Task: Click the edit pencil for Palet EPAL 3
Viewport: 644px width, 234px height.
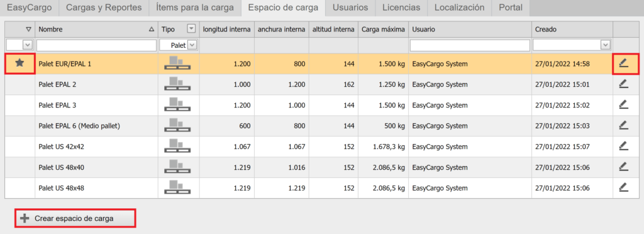Action: click(623, 105)
